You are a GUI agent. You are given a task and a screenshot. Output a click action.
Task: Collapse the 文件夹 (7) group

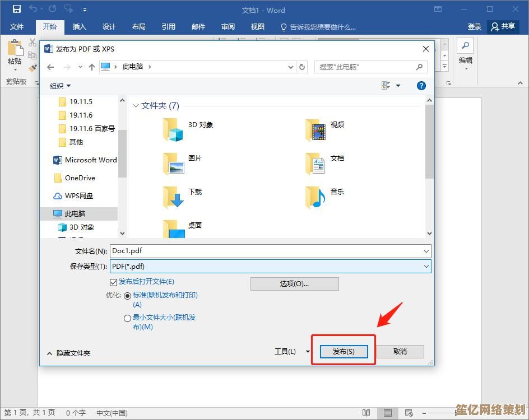pos(136,105)
